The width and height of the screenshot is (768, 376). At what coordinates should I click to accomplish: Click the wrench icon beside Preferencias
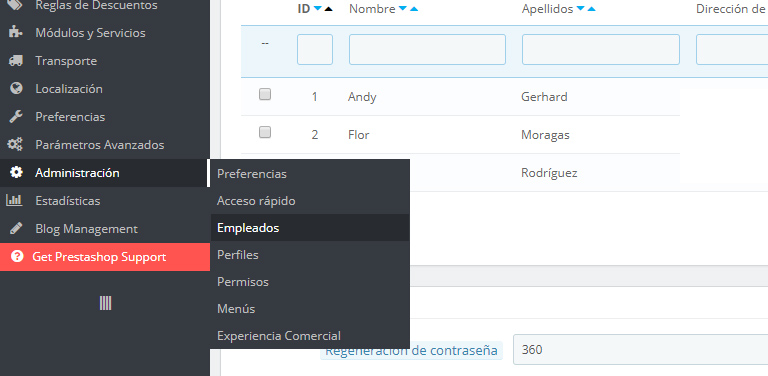coord(16,117)
